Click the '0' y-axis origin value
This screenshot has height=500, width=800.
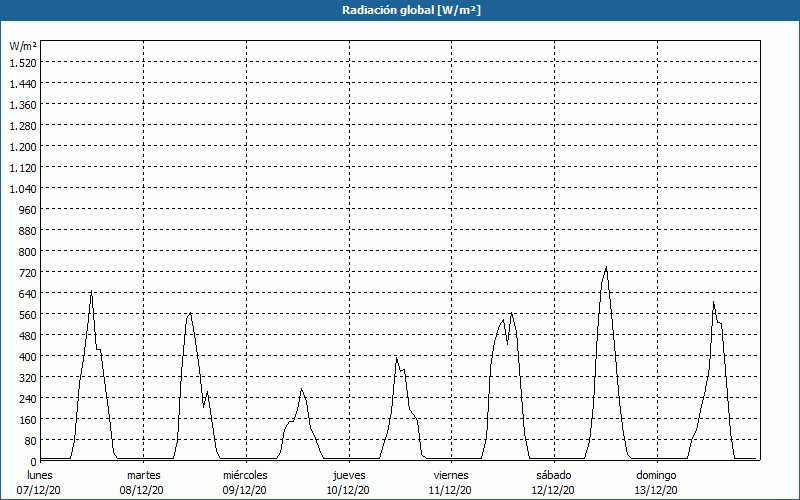tap(34, 462)
